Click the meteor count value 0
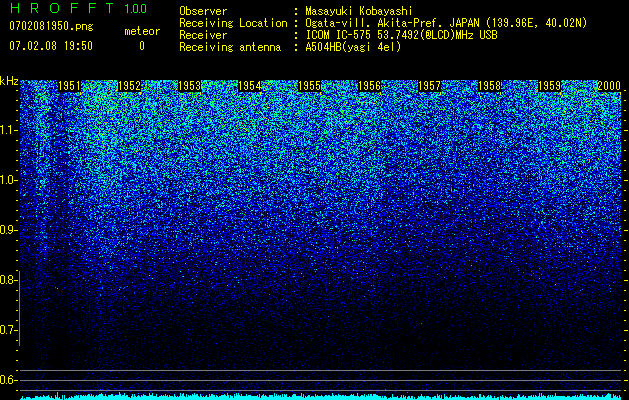 click(x=142, y=46)
